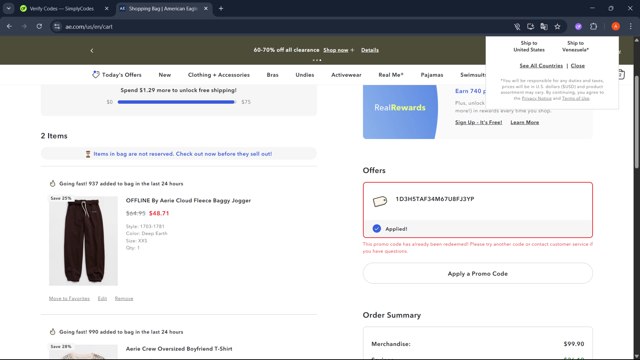640x360 pixels.
Task: Open the Undies category
Action: coord(305,75)
